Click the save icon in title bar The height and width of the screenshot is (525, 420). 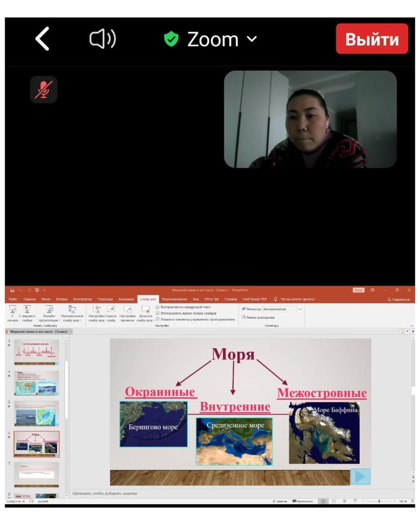click(12, 290)
